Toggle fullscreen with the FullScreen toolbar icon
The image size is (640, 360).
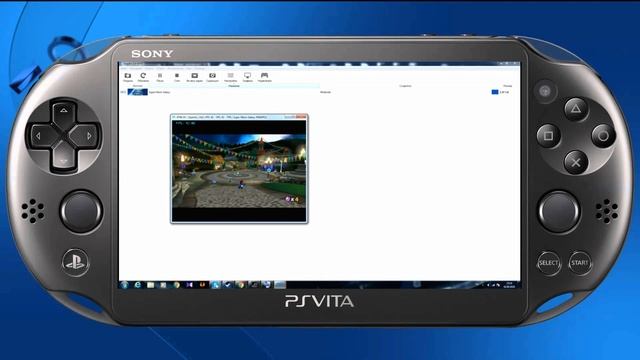coord(194,76)
